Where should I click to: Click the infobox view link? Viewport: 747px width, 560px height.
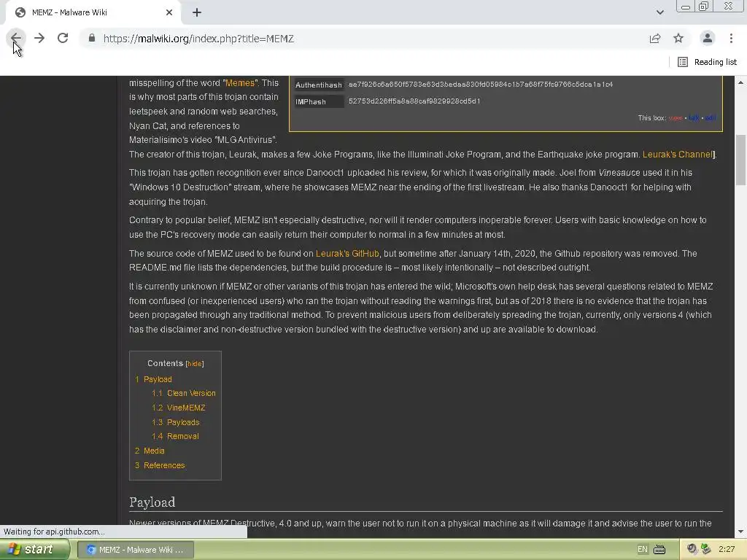[x=675, y=118]
